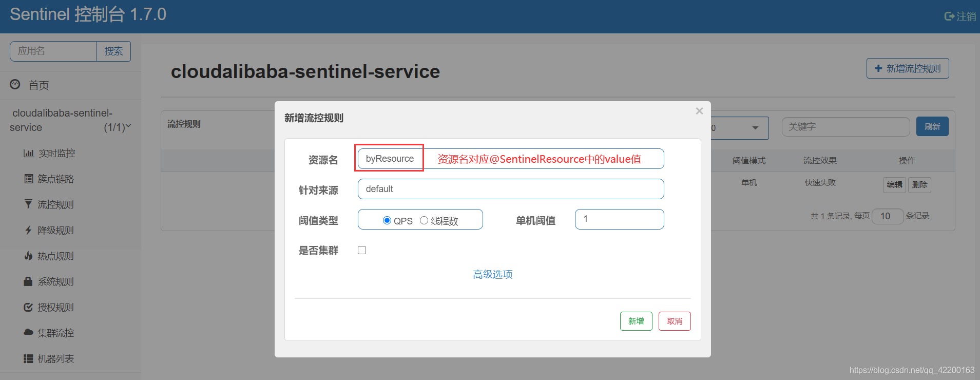Click the 新增流控规则 button on page
This screenshot has width=980, height=380.
point(908,68)
